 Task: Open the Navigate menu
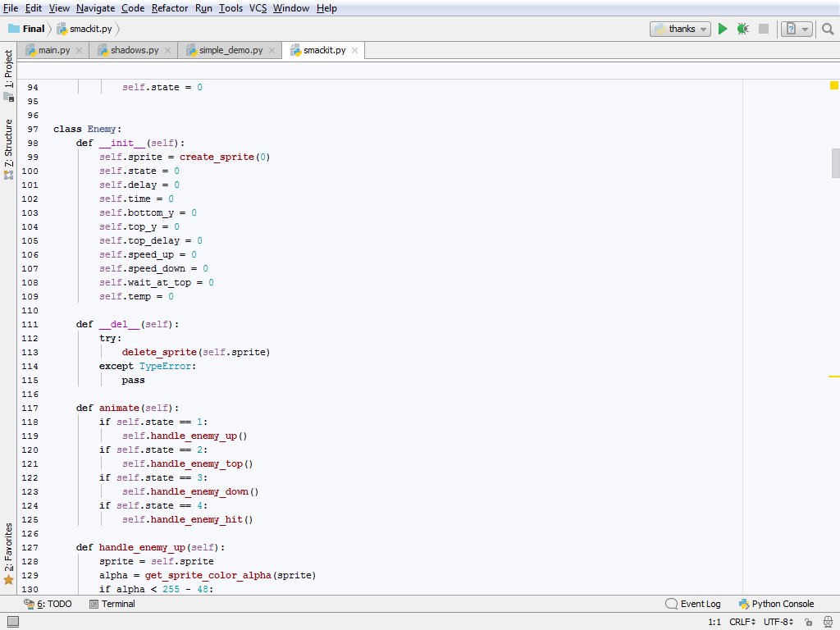click(95, 8)
